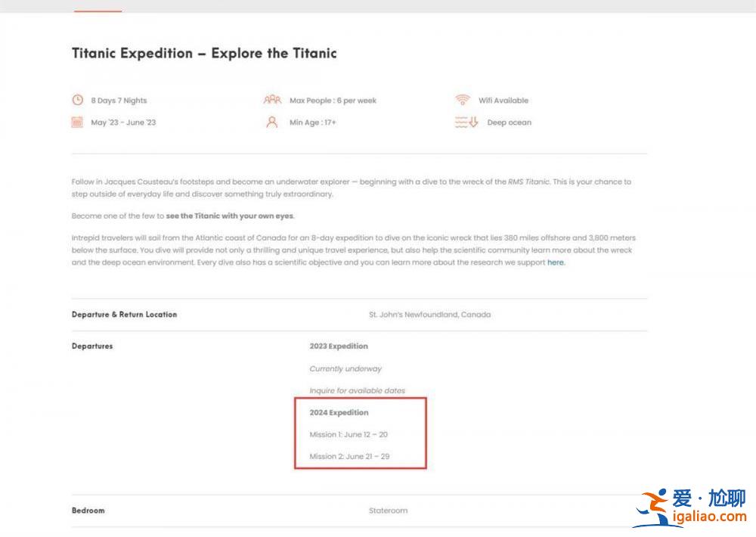This screenshot has width=756, height=537.
Task: Click the '2023 Expedition' heading
Action: point(339,346)
